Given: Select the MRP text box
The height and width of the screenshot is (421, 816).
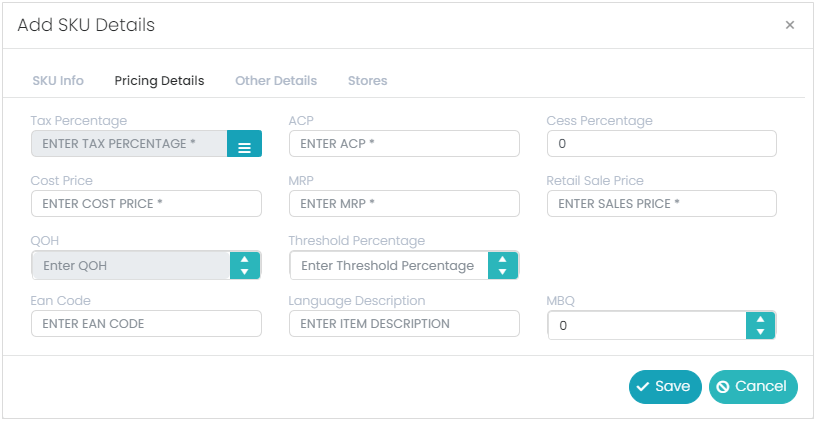Looking at the screenshot, I should 404,203.
